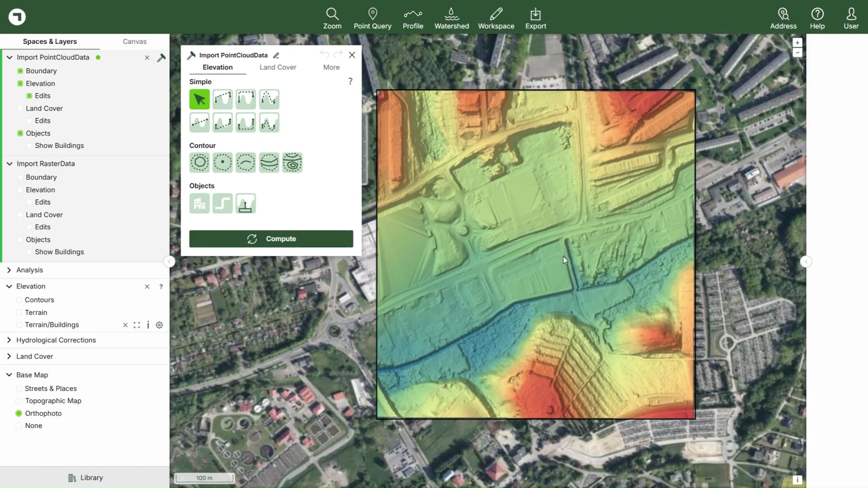Toggle Land Cover checkbox under Import PointCloudData
Screen dimensions: 868x488
20,109
